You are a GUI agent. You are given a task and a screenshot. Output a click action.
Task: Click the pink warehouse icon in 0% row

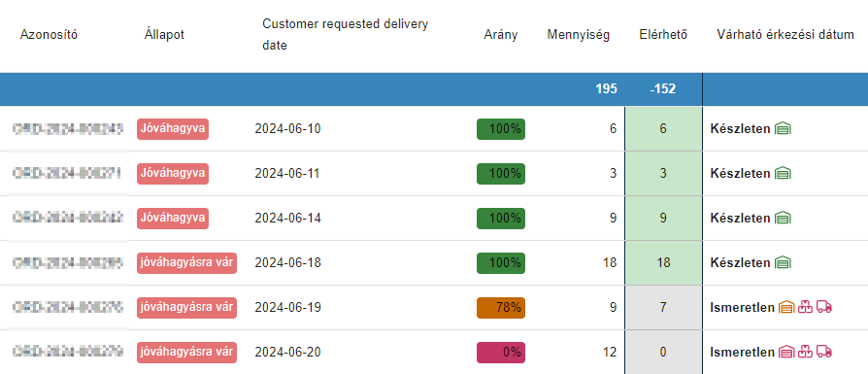[786, 352]
